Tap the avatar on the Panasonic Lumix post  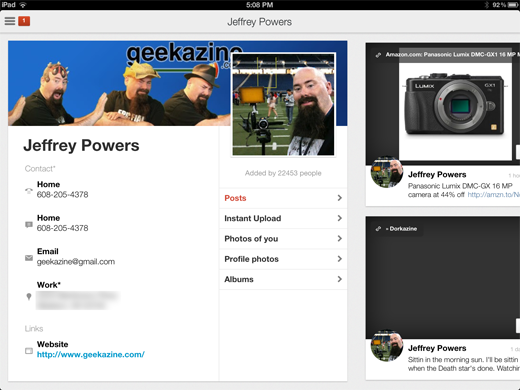click(387, 173)
